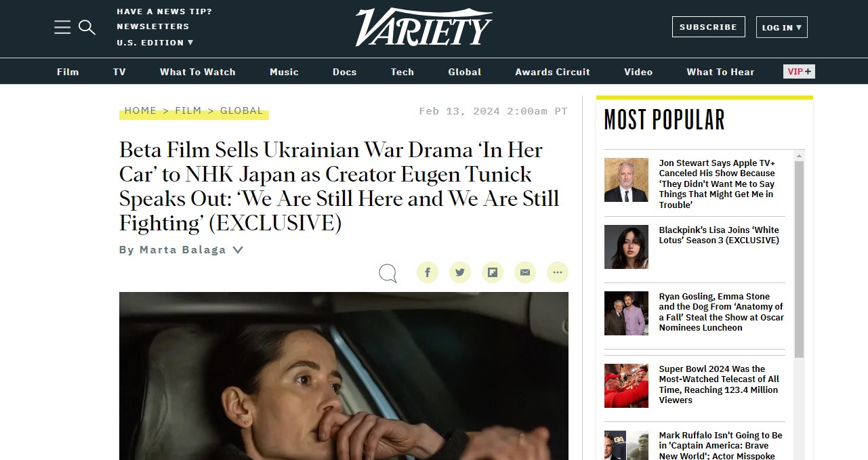Share article on Facebook
The image size is (868, 460).
point(428,272)
